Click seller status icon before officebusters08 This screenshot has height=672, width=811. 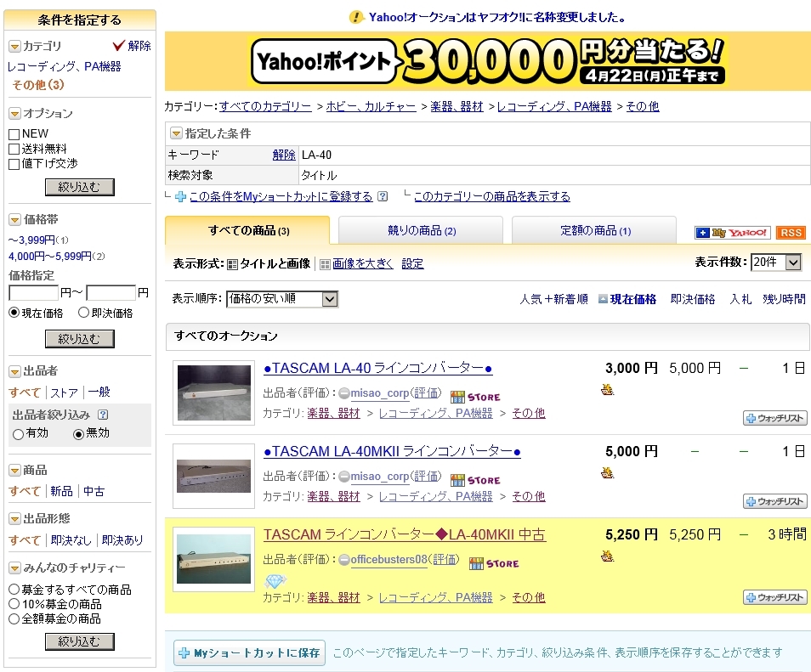(344, 560)
